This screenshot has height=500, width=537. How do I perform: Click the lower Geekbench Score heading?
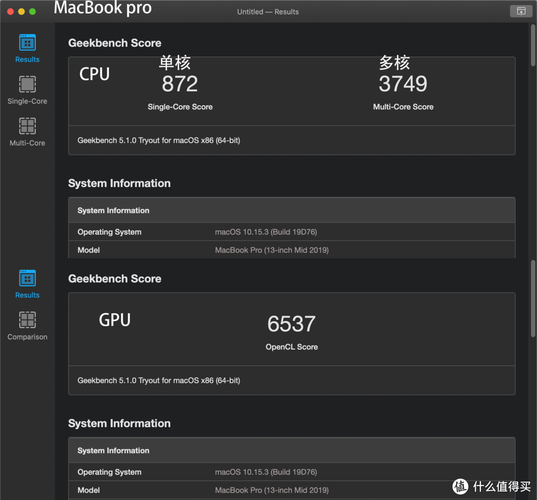pyautogui.click(x=115, y=279)
